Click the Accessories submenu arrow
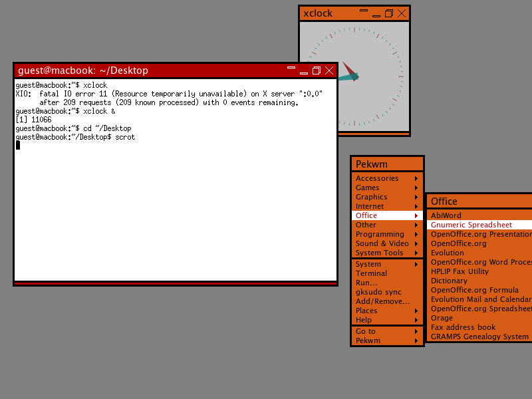This screenshot has width=532, height=399. pos(416,178)
